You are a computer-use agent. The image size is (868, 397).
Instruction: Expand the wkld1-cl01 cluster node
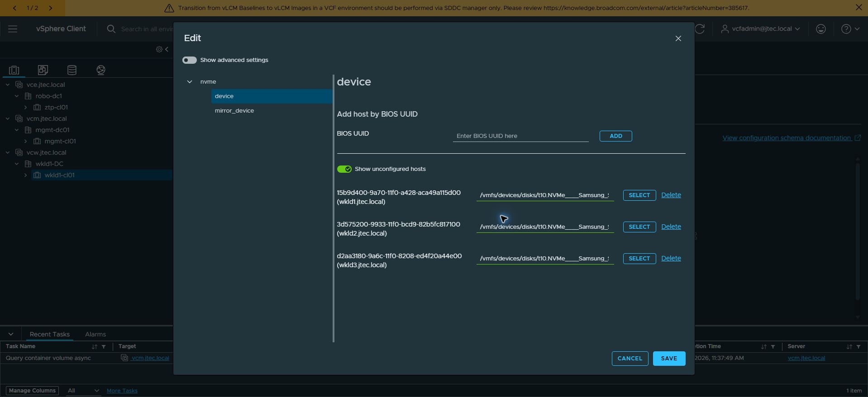point(26,175)
